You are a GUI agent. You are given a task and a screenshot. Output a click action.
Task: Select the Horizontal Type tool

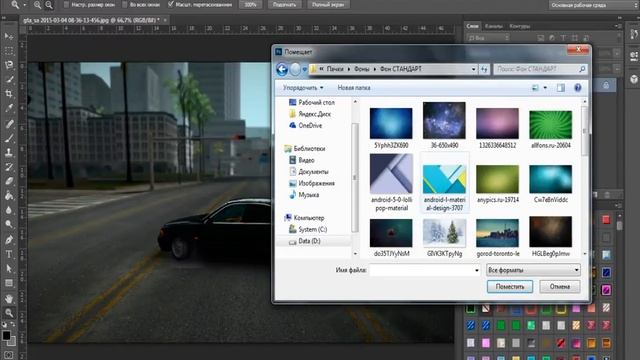(9, 254)
